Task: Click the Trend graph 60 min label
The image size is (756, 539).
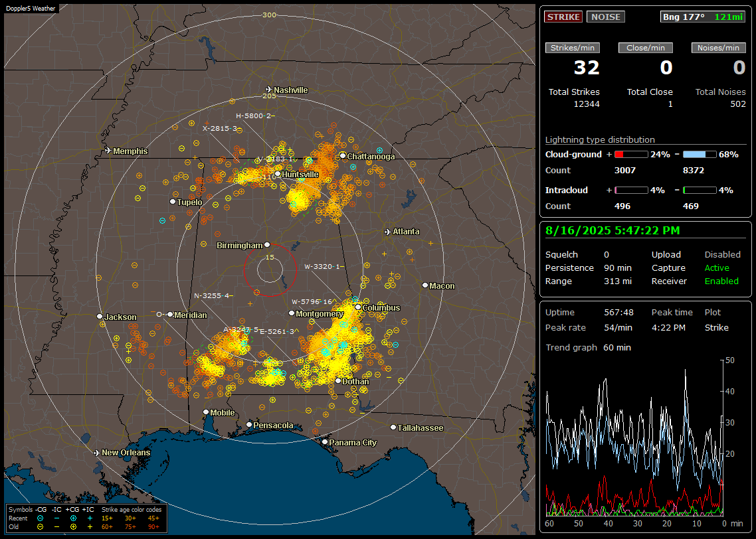Action: (x=588, y=347)
